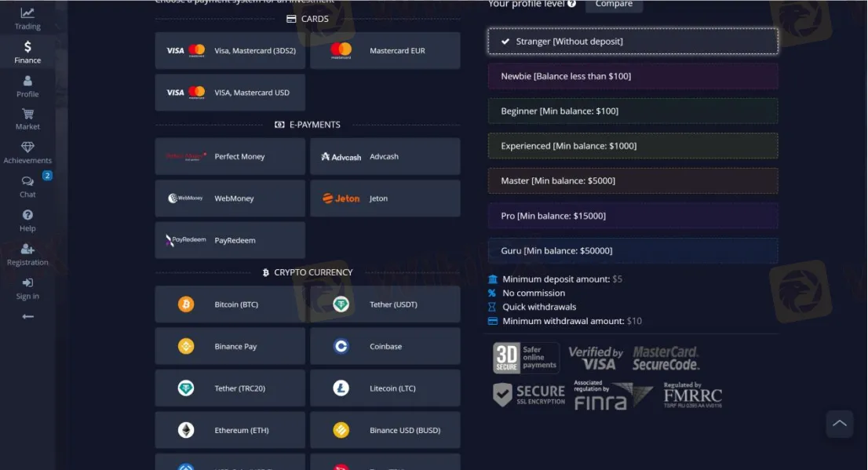Select Visa, Mastercard (3DS2) payment
Image resolution: width=868 pixels, height=470 pixels.
coord(230,50)
